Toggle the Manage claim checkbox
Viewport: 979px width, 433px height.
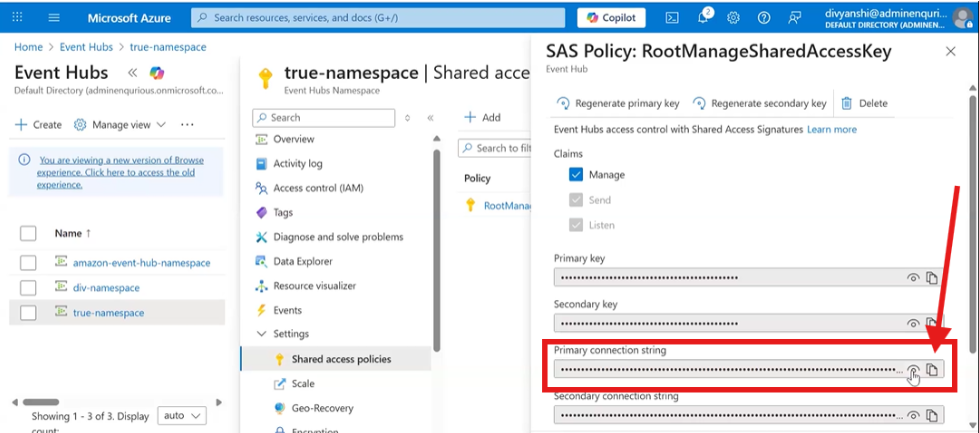point(576,174)
